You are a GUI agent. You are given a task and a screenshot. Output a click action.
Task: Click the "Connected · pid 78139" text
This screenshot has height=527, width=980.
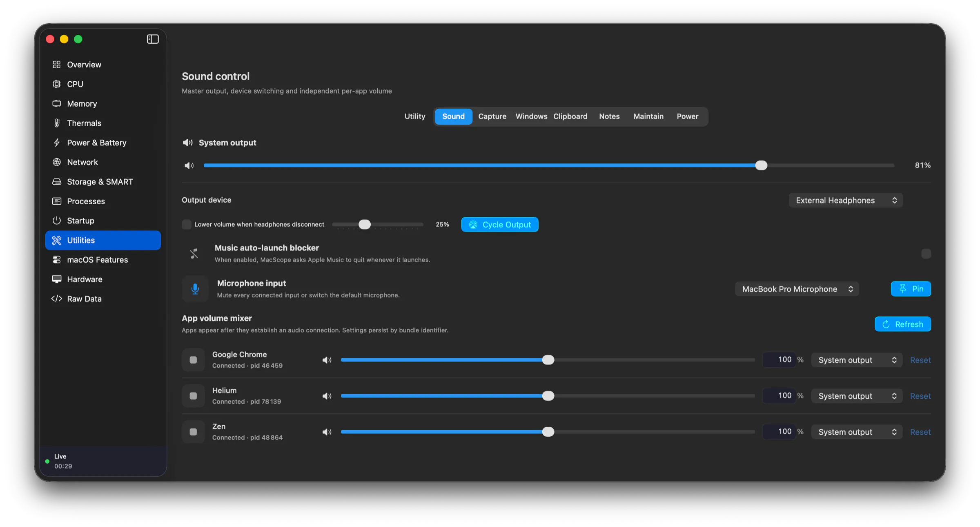[x=247, y=402]
